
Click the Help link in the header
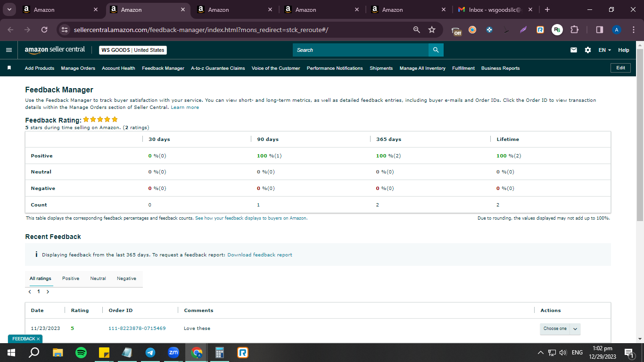[624, 50]
